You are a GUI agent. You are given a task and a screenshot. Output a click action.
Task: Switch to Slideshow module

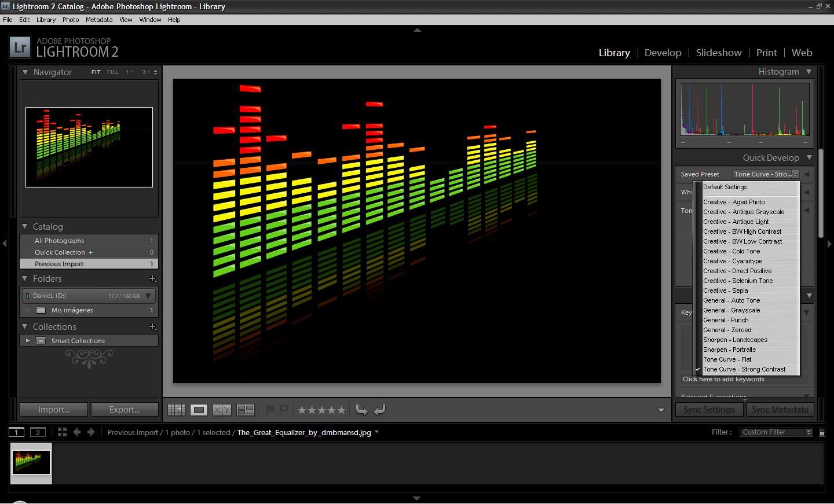click(x=719, y=53)
